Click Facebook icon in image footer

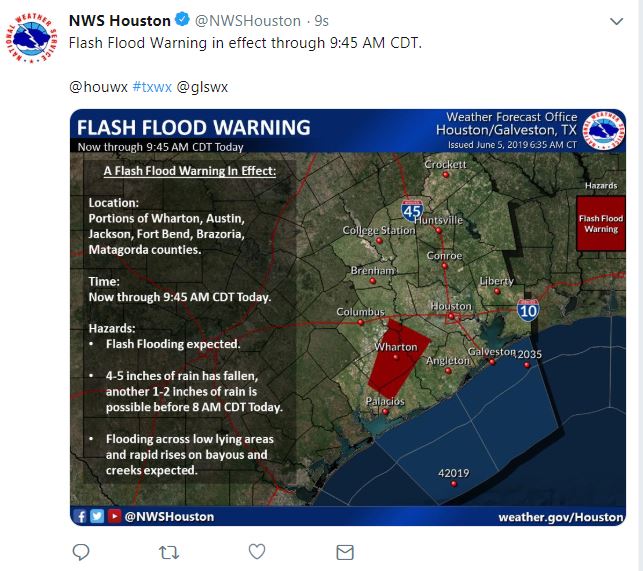click(81, 516)
